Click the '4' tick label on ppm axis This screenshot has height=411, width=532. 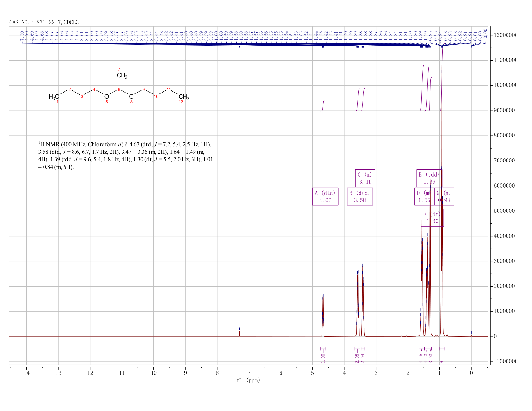coord(344,373)
